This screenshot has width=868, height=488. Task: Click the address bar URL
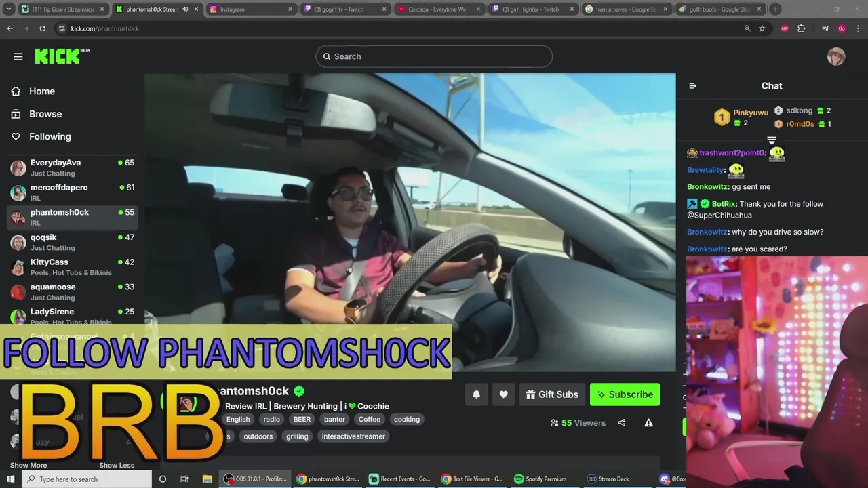click(105, 28)
